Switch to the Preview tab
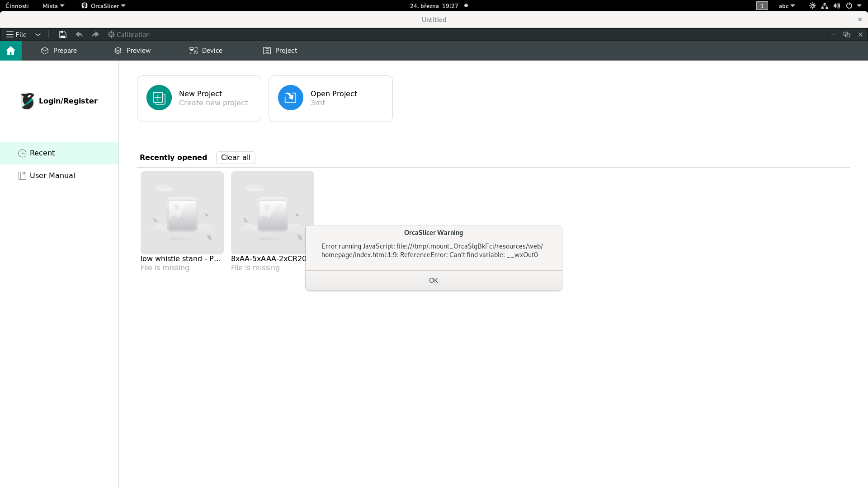The height and width of the screenshot is (488, 868). click(x=132, y=51)
